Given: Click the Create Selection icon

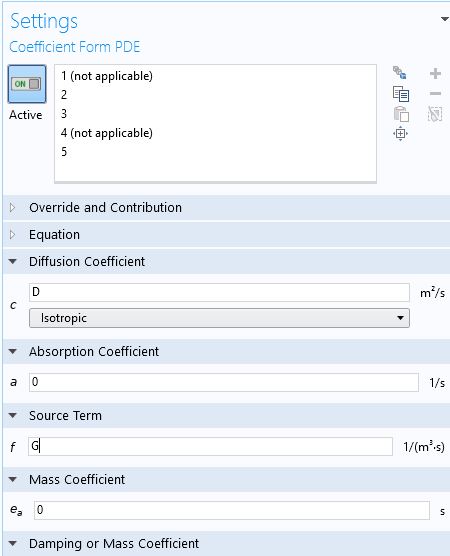Looking at the screenshot, I should point(400,73).
